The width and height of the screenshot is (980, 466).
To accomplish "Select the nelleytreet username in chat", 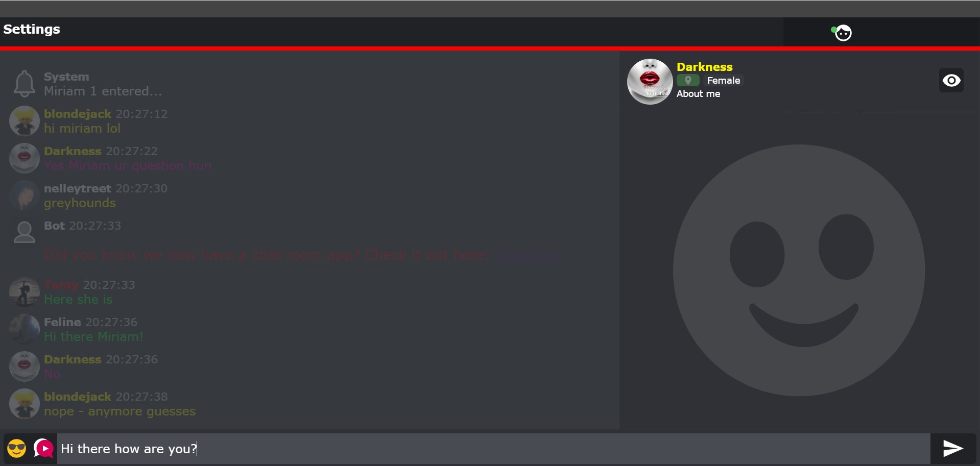I will click(x=78, y=188).
